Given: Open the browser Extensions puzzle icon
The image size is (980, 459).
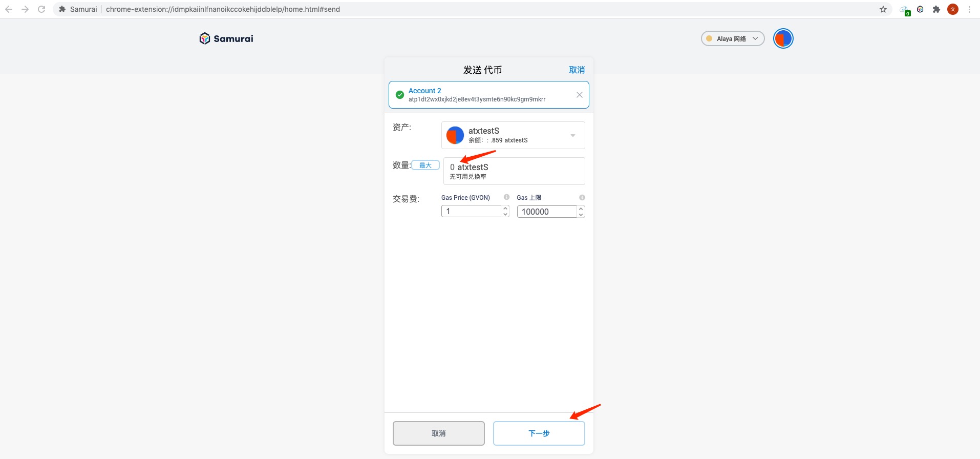Looking at the screenshot, I should point(936,9).
